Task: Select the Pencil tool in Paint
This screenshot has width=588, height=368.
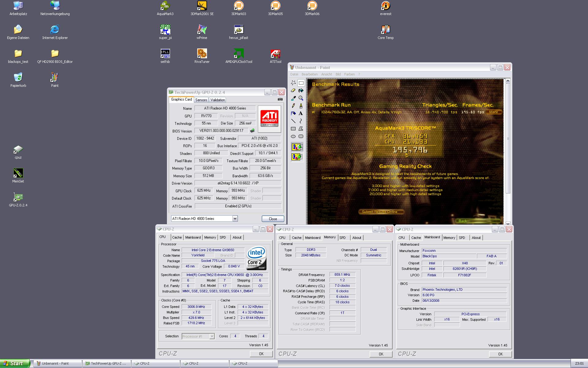Action: 293,106
